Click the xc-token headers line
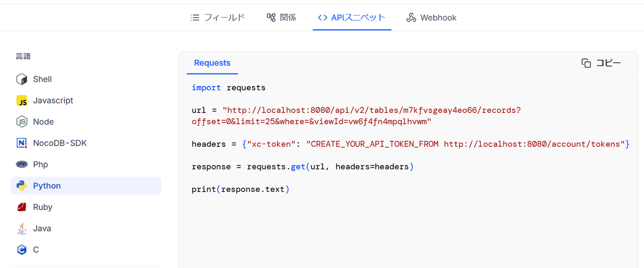 point(410,144)
